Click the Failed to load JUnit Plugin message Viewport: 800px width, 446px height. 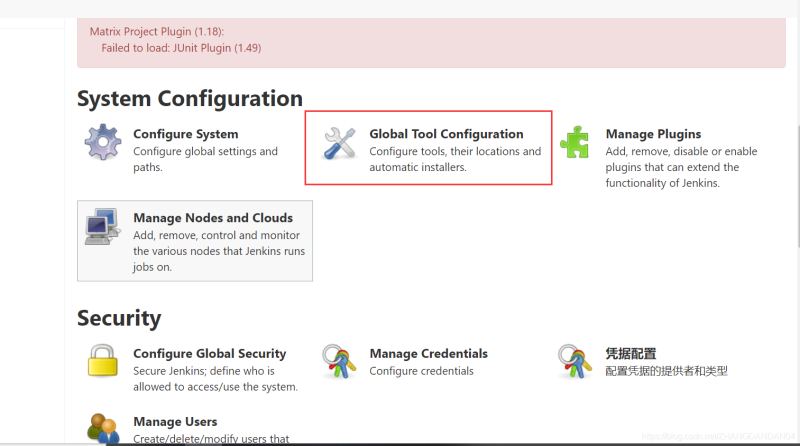[181, 47]
